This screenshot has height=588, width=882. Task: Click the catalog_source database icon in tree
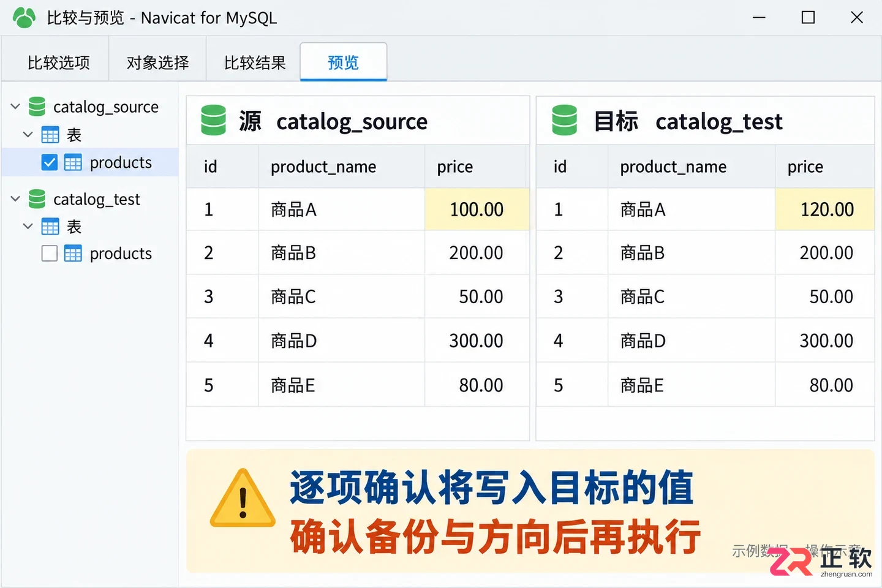[x=37, y=107]
